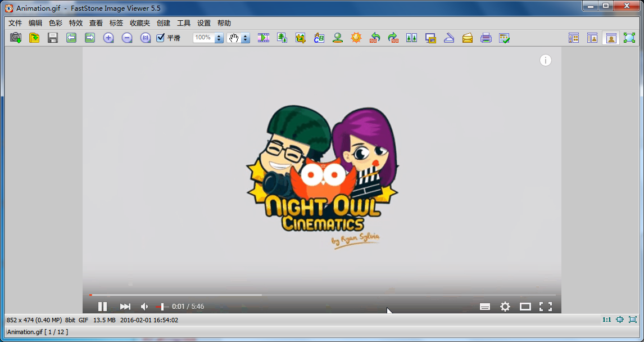Acquire image from scanner icon

coord(449,38)
